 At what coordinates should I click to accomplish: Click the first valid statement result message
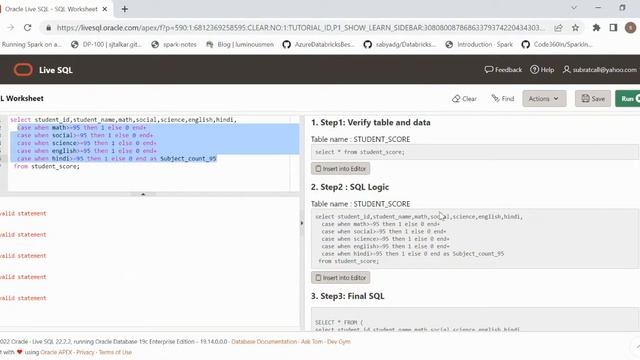pos(23,213)
